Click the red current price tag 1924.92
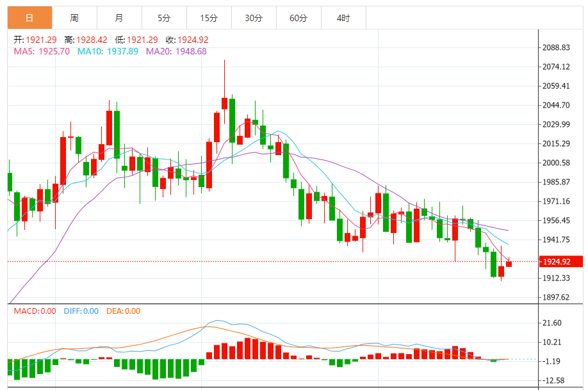Viewport: 588px width, 390px height. pos(561,261)
